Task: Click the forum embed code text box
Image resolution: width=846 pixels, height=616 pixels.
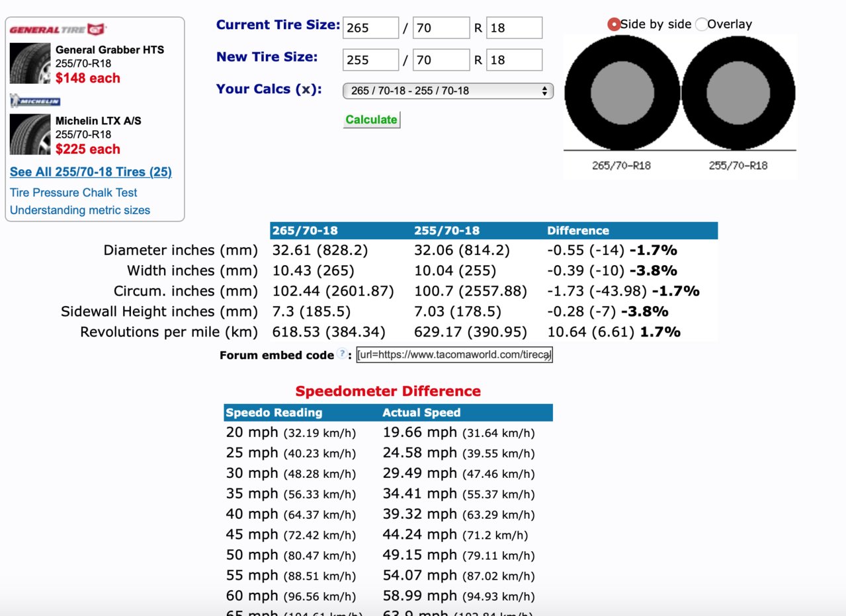Action: coord(454,355)
